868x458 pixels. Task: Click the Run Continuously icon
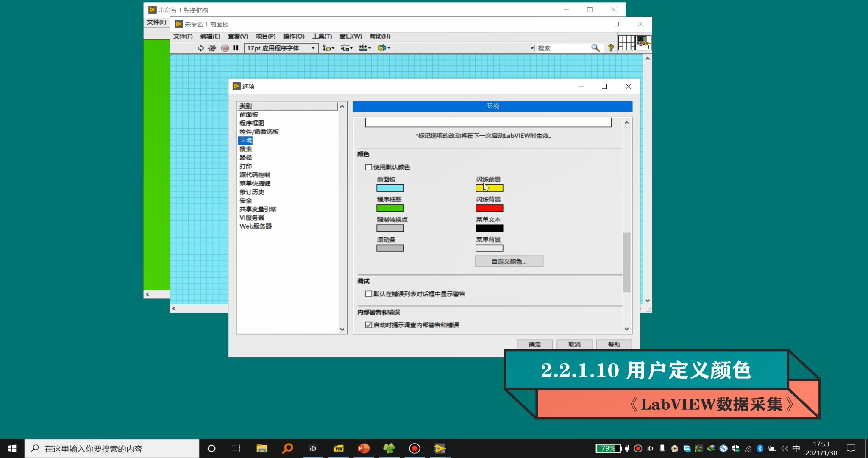(x=212, y=48)
